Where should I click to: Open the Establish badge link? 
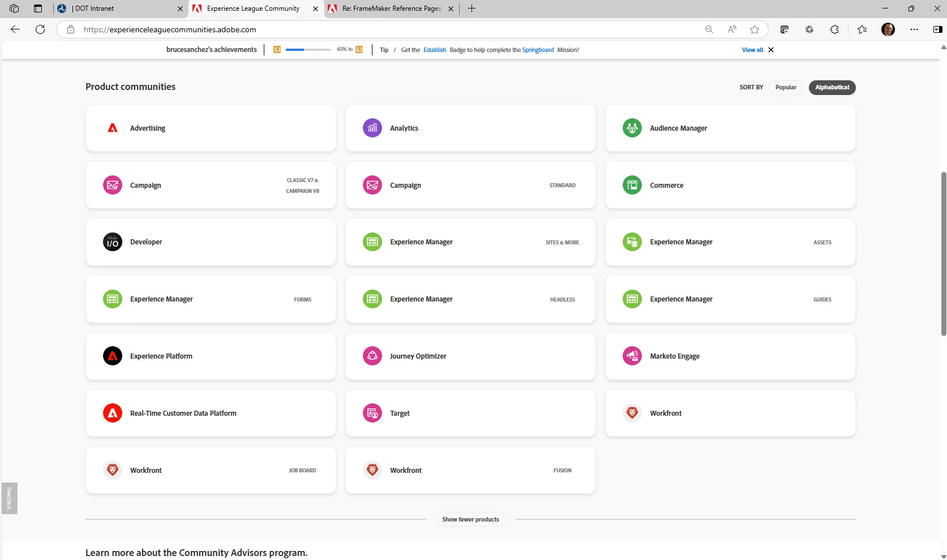click(435, 50)
